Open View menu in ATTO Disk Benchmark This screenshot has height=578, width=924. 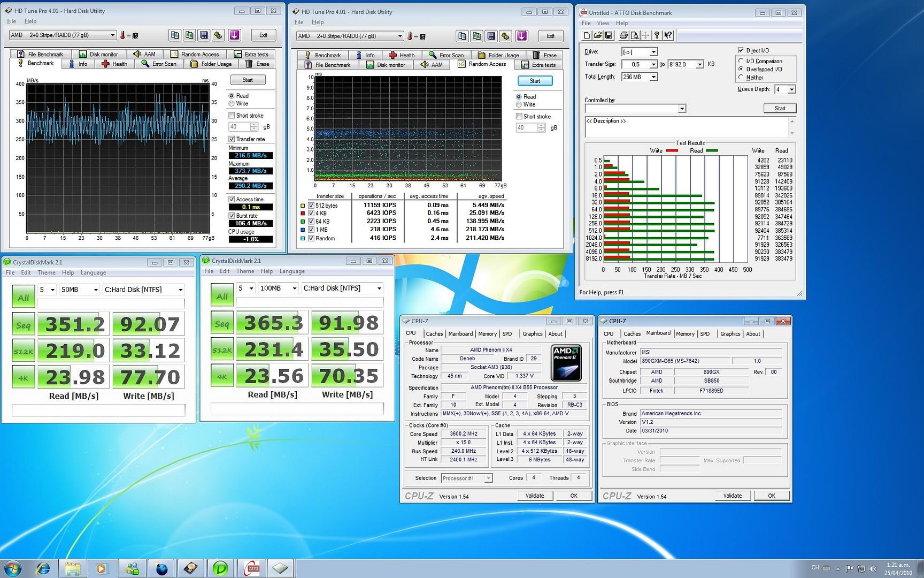coord(603,23)
